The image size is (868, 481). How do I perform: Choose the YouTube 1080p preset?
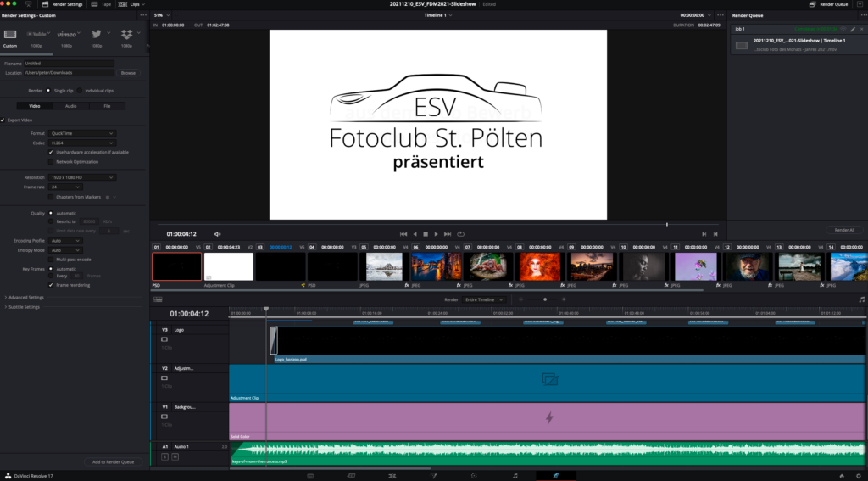37,34
